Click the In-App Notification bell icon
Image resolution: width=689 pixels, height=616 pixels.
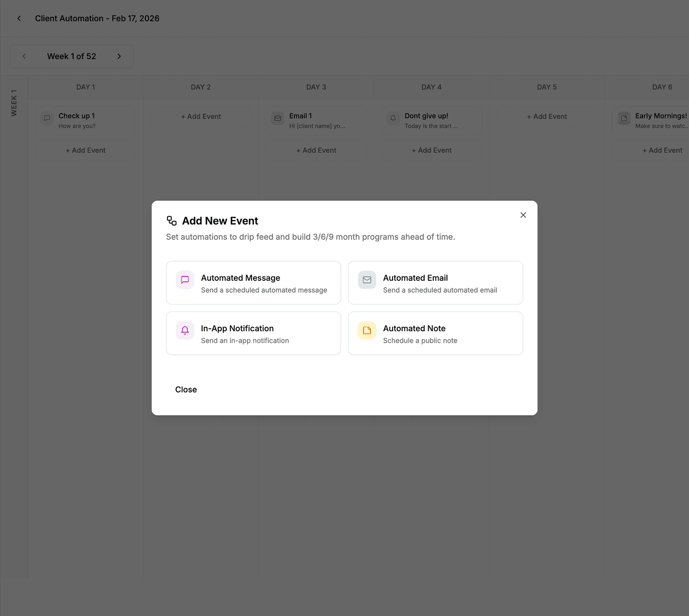[x=185, y=330]
